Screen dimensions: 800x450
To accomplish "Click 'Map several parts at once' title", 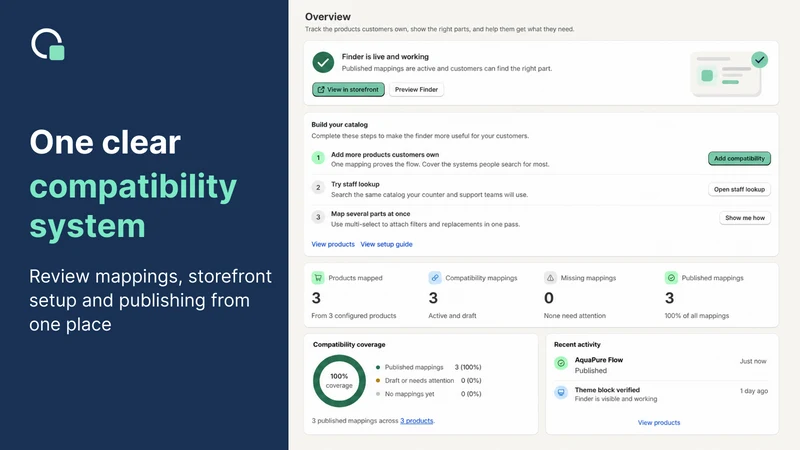I will pos(370,214).
